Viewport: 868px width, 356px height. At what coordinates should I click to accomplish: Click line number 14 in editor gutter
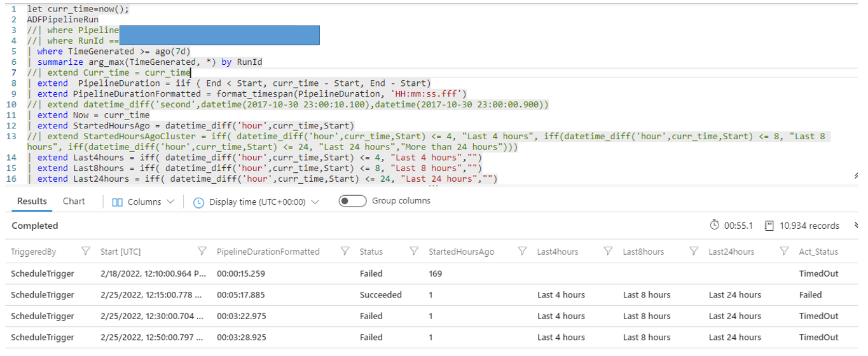[x=11, y=157]
